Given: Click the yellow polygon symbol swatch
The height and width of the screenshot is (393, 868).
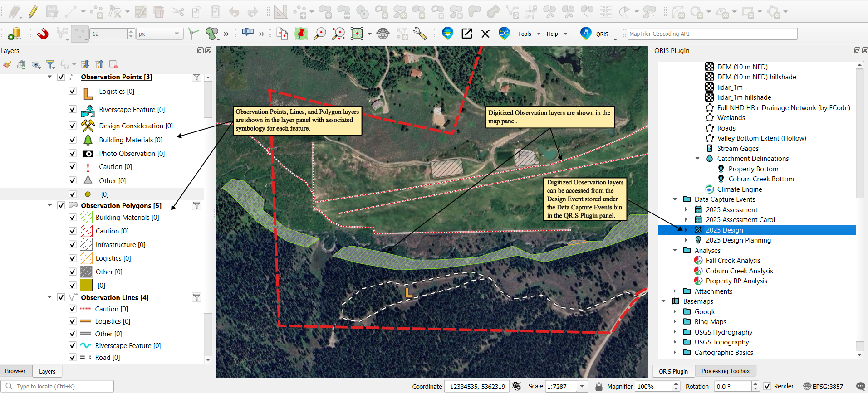Looking at the screenshot, I should point(86,285).
